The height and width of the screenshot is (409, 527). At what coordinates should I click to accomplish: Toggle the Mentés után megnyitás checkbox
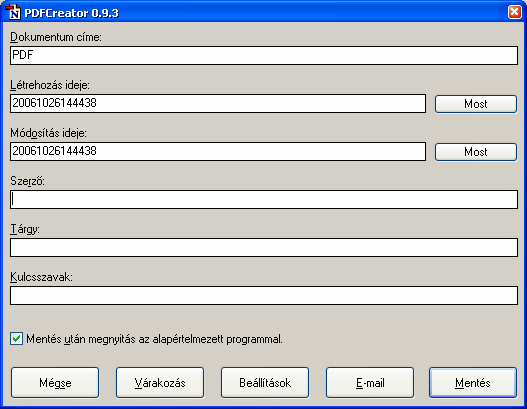[x=16, y=338]
